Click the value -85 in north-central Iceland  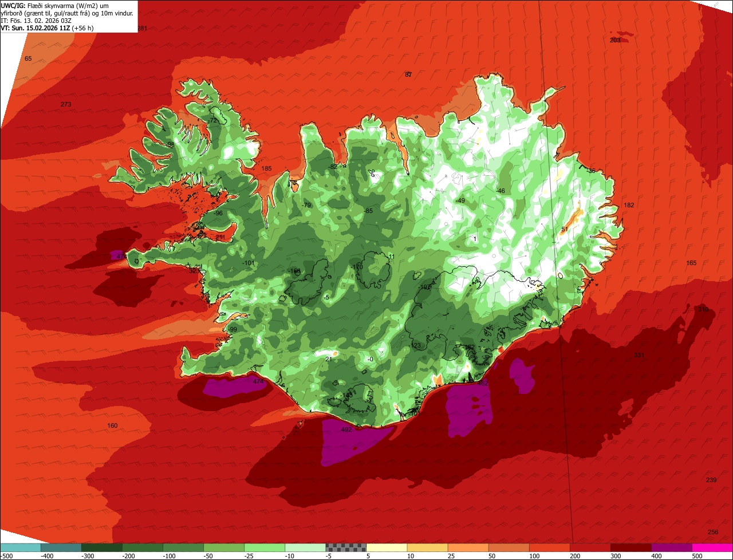(368, 211)
